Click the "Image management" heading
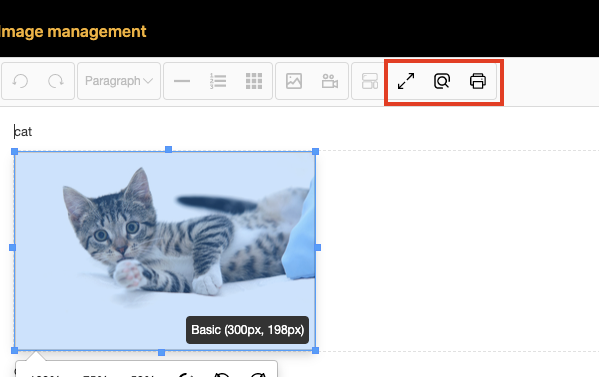 (73, 32)
